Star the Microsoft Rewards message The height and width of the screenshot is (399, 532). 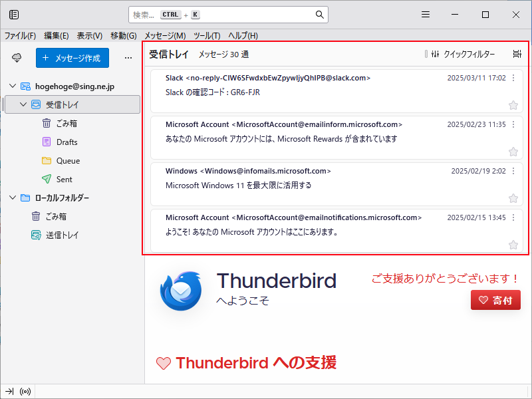(x=513, y=152)
